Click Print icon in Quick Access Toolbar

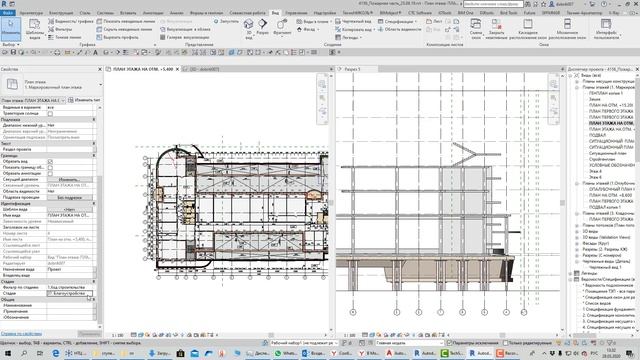tap(57, 52)
